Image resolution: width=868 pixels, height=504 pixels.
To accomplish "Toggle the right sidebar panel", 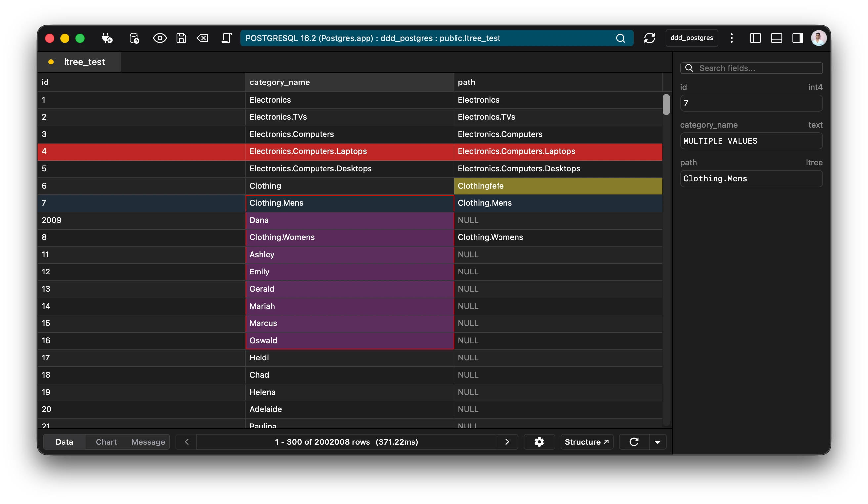I will [x=798, y=38].
